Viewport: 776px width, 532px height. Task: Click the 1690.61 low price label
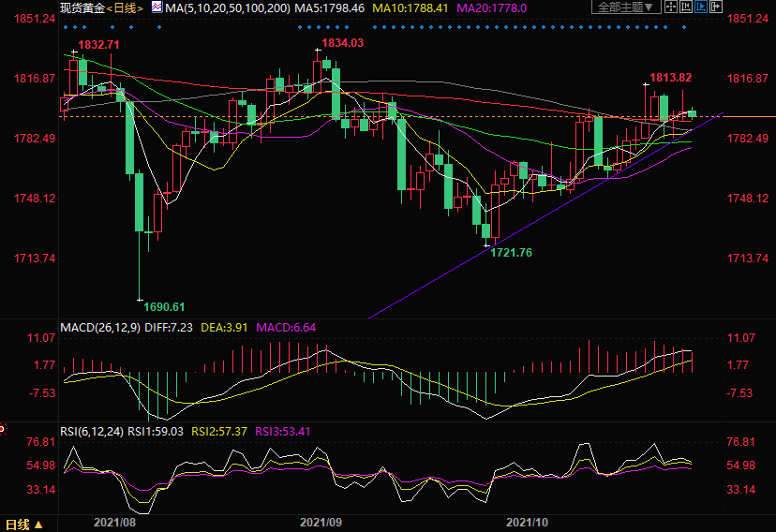(x=163, y=306)
